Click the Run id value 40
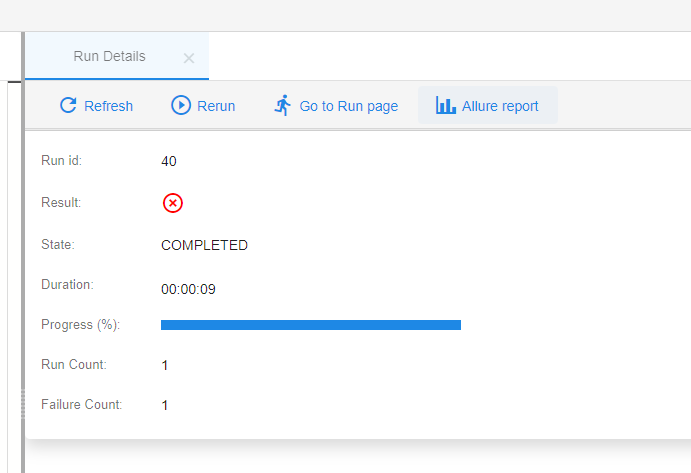The height and width of the screenshot is (473, 691). point(169,161)
